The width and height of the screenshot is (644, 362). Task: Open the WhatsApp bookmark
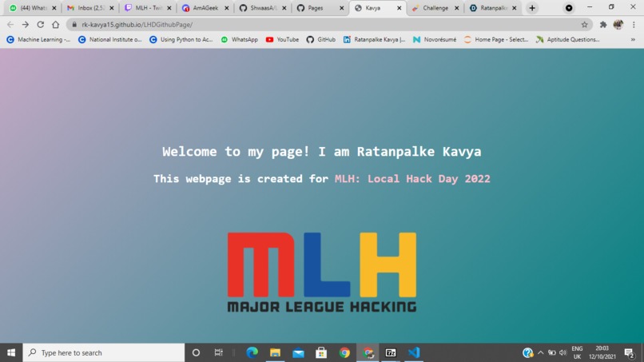click(240, 39)
